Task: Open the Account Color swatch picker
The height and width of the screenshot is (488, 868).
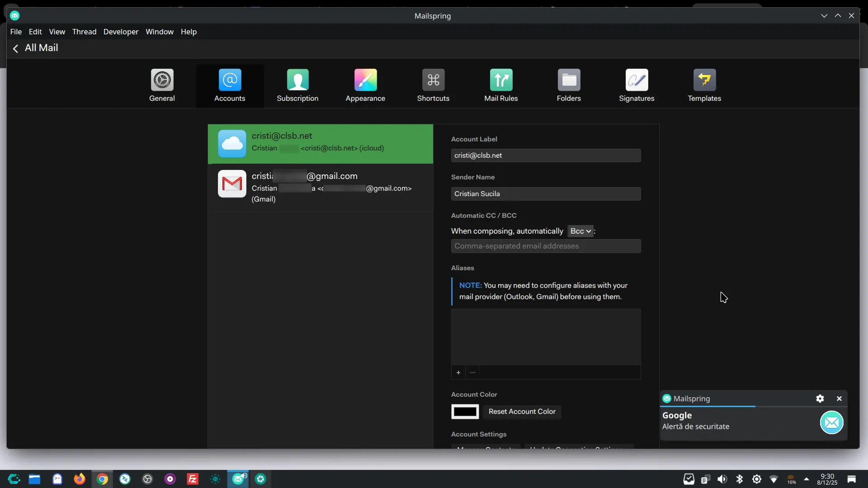Action: (x=465, y=412)
